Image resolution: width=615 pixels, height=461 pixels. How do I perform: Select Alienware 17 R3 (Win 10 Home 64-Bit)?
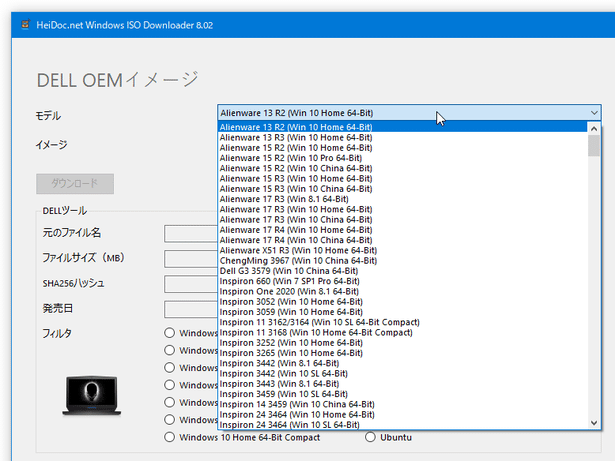tap(402, 209)
